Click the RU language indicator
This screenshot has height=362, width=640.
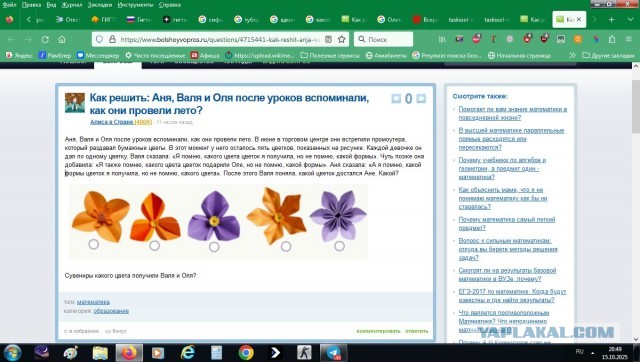(x=580, y=351)
